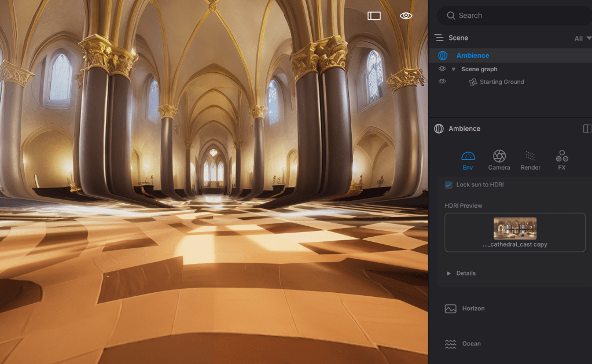This screenshot has width=592, height=364.
Task: Toggle visibility of Scene graph
Action: 442,69
